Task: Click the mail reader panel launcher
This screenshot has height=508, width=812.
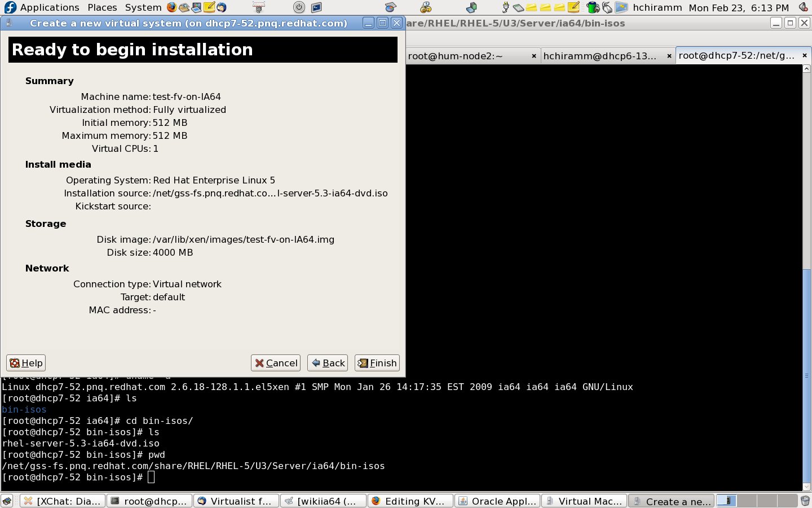Action: tap(184, 7)
